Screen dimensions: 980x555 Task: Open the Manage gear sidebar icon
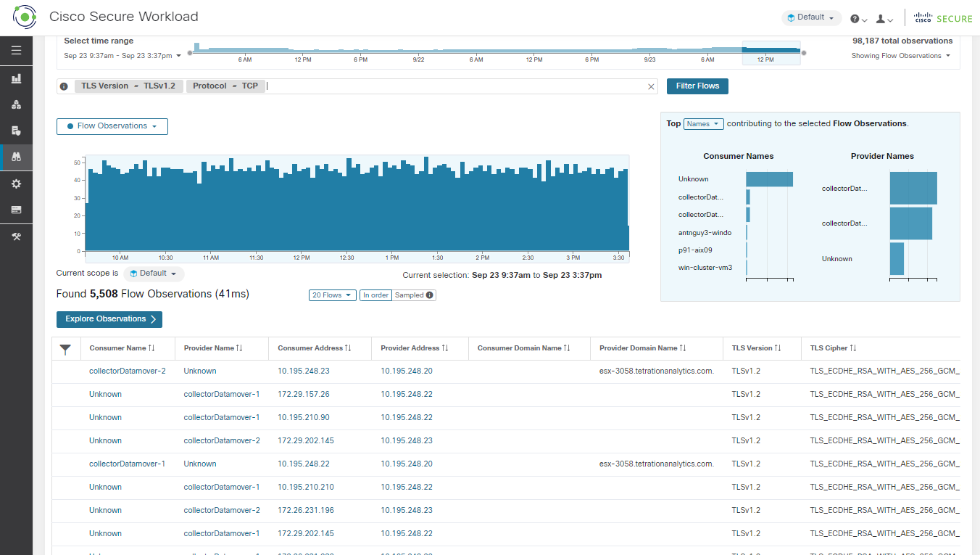pyautogui.click(x=16, y=184)
